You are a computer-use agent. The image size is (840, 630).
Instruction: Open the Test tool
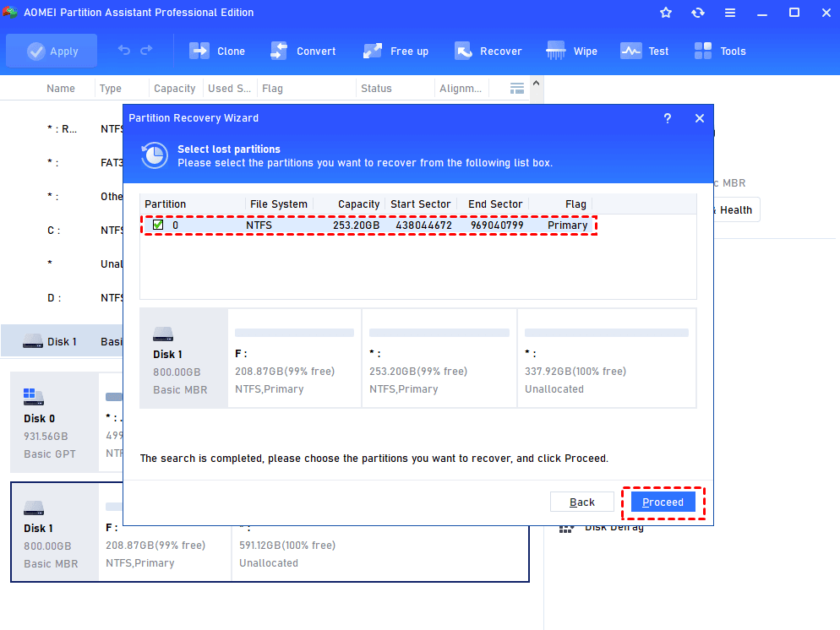645,52
